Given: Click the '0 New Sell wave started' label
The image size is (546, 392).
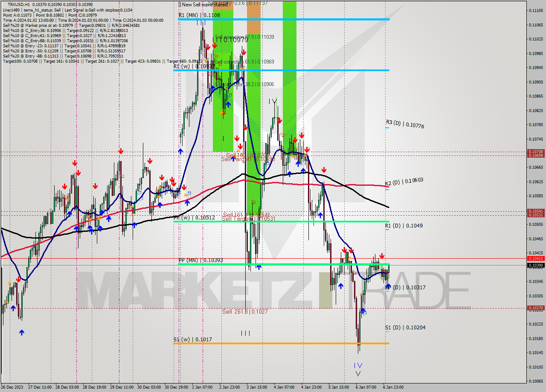Looking at the screenshot, I should (203, 5).
